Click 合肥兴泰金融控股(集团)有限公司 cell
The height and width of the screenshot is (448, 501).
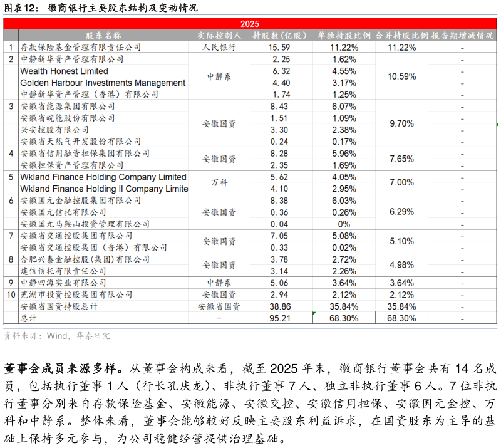click(x=85, y=259)
